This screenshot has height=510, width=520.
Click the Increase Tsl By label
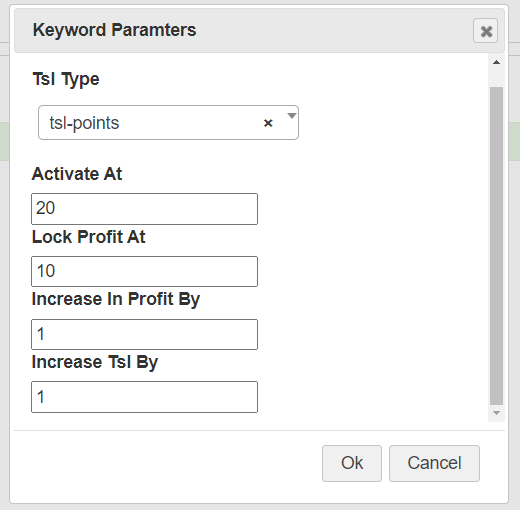[x=95, y=362]
